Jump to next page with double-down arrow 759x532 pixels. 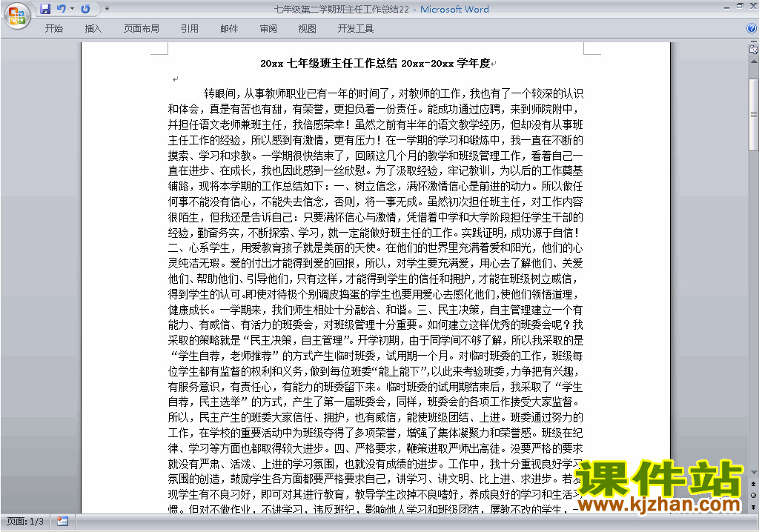point(753,507)
